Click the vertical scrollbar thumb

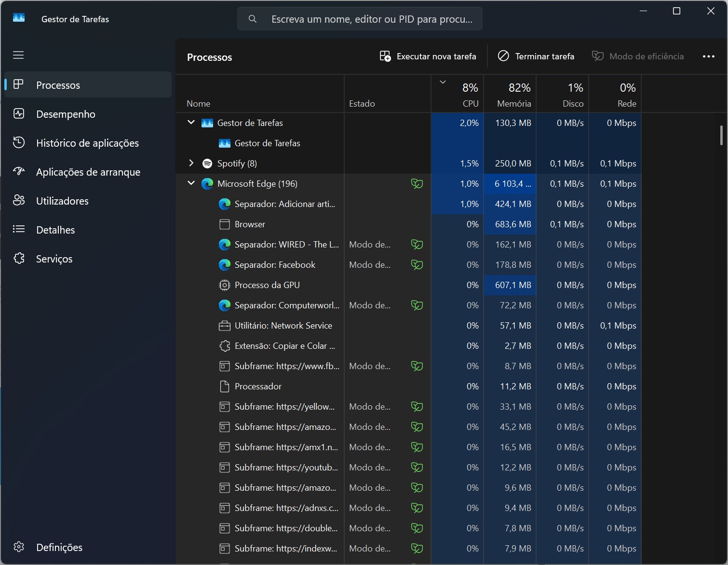point(721,135)
